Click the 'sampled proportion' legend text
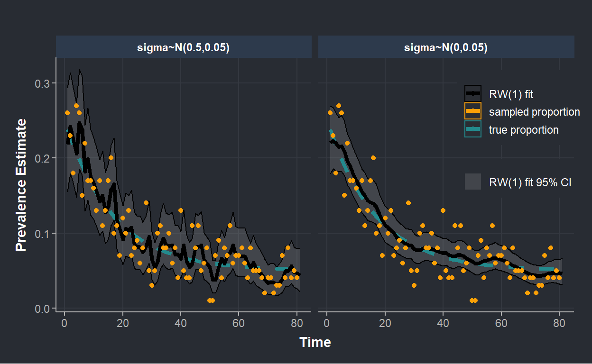 pyautogui.click(x=534, y=112)
